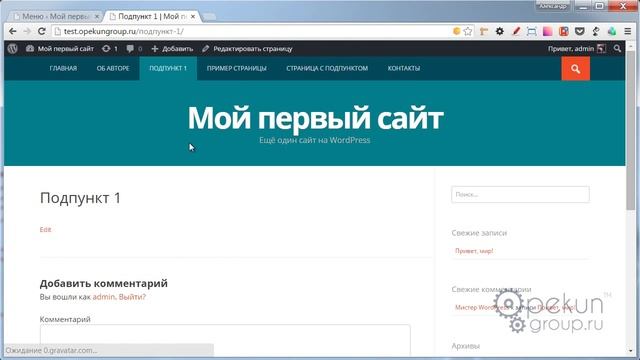Viewport: 640px width, 360px height.
Task: Open 'Пример страницы' menu item
Action: click(237, 68)
